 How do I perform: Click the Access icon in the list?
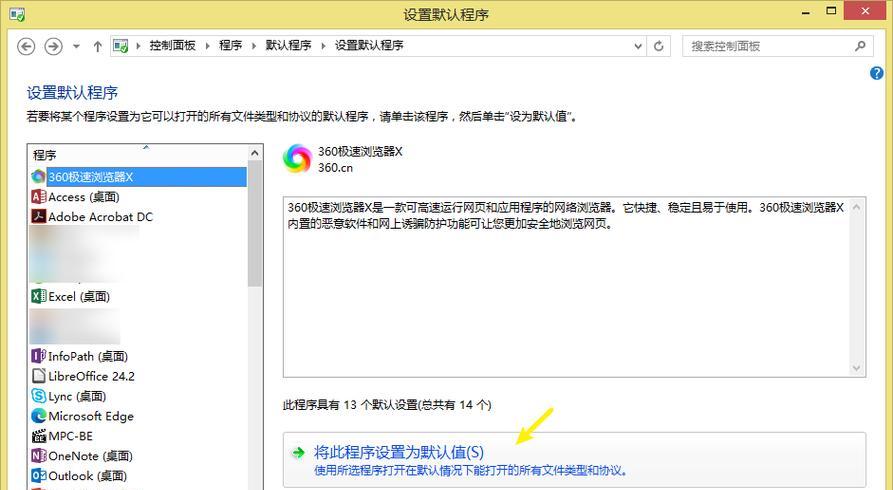(38, 197)
